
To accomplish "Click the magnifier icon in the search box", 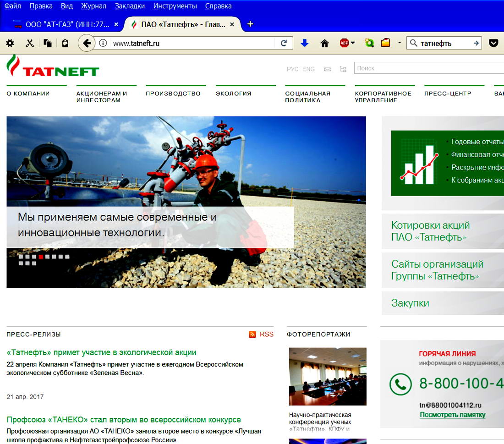I will (414, 43).
